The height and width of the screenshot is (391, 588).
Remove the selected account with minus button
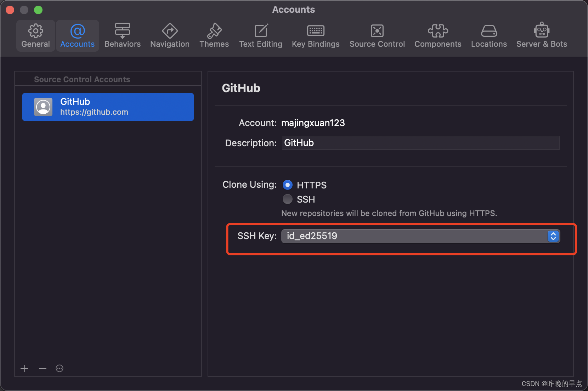(x=43, y=368)
